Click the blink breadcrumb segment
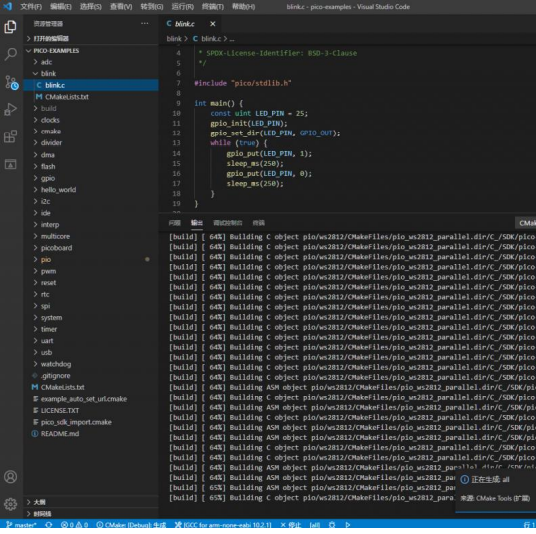This screenshot has width=536, height=534. click(174, 39)
